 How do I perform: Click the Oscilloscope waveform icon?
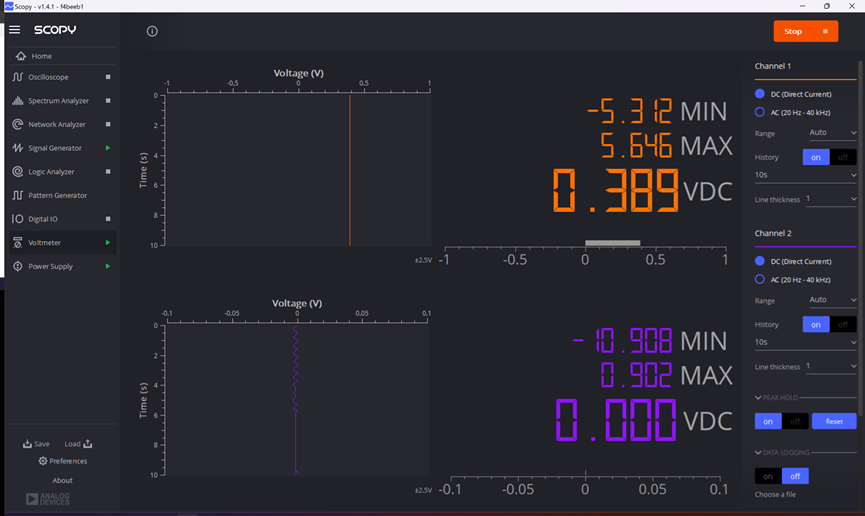18,77
